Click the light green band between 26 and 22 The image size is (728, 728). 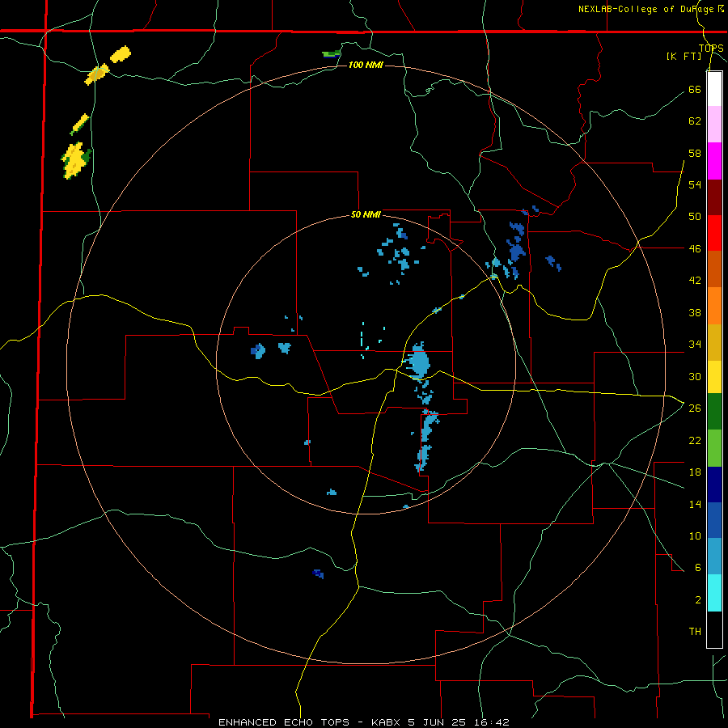pos(714,448)
